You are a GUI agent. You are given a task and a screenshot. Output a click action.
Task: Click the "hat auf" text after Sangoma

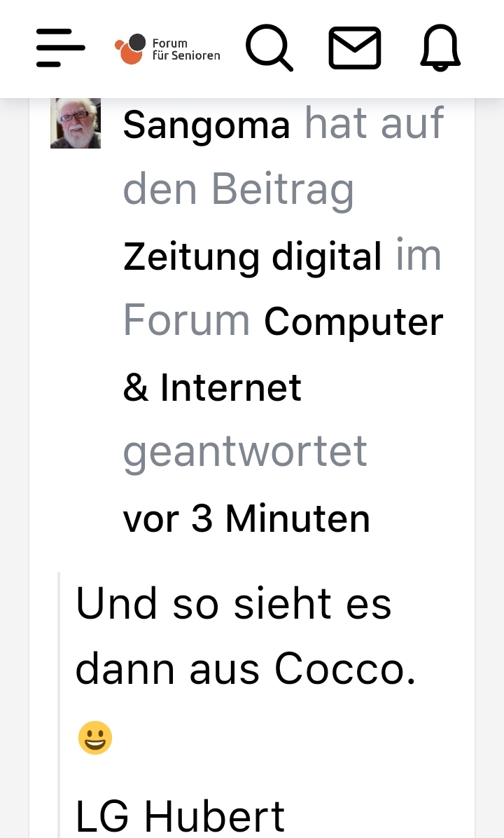click(x=374, y=125)
